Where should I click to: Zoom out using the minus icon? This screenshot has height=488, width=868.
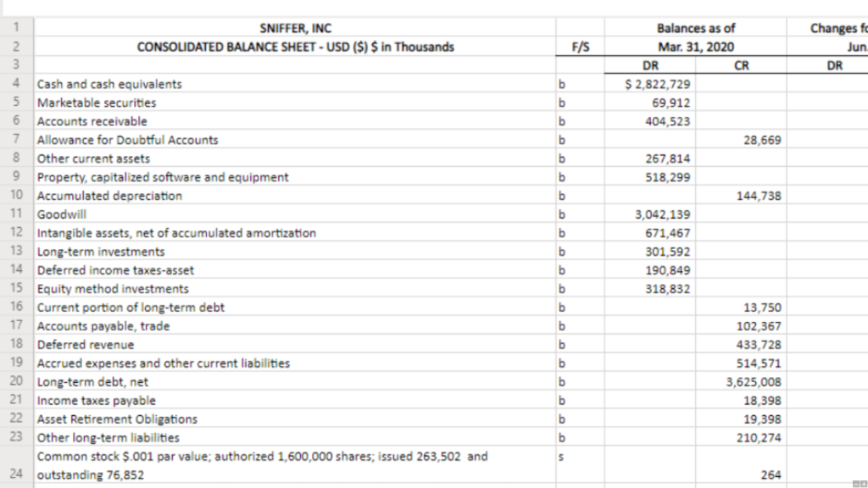[x=855, y=484]
